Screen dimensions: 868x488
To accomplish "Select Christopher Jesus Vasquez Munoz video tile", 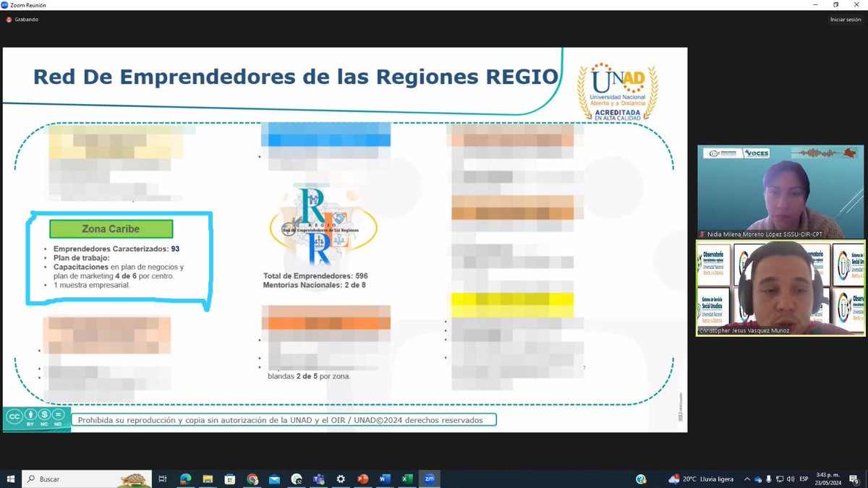I will click(x=781, y=288).
